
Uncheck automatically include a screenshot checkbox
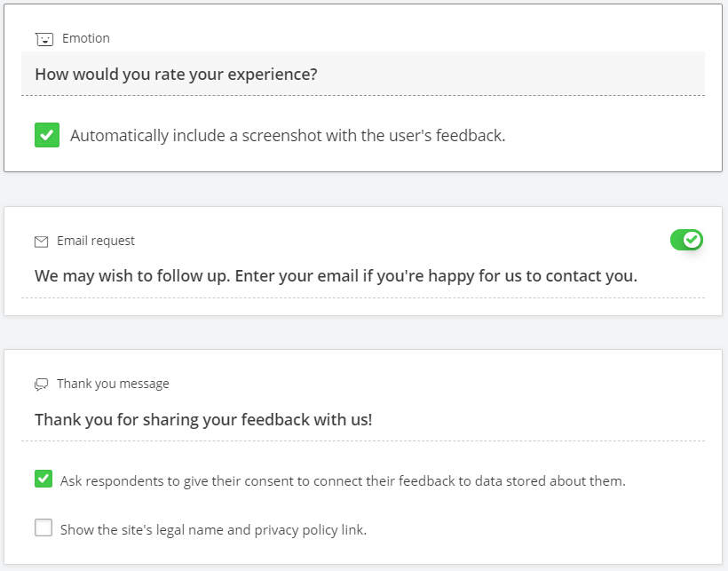click(x=47, y=135)
